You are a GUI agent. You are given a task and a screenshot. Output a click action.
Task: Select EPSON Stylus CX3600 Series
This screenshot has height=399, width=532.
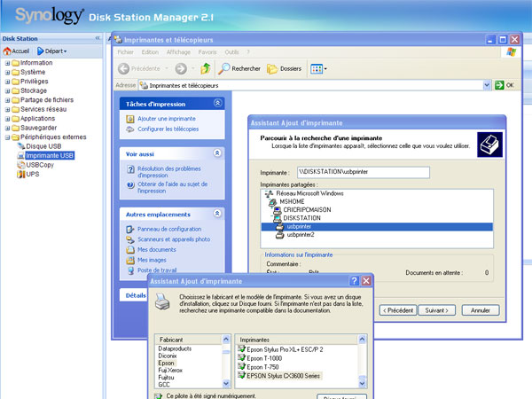click(x=284, y=376)
